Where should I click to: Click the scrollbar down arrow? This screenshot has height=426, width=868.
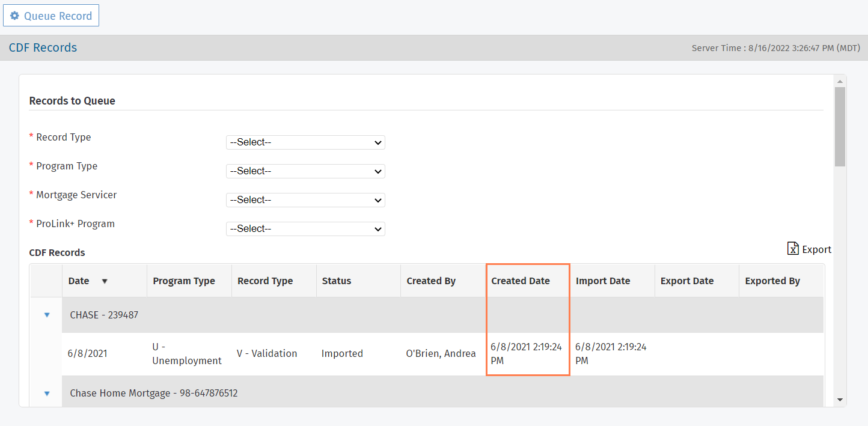(x=840, y=400)
